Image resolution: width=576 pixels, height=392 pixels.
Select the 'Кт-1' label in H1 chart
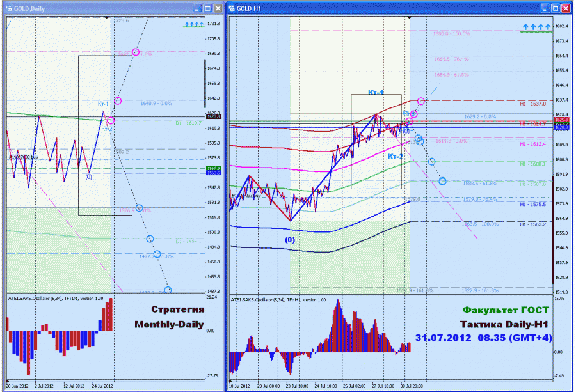[x=376, y=93]
